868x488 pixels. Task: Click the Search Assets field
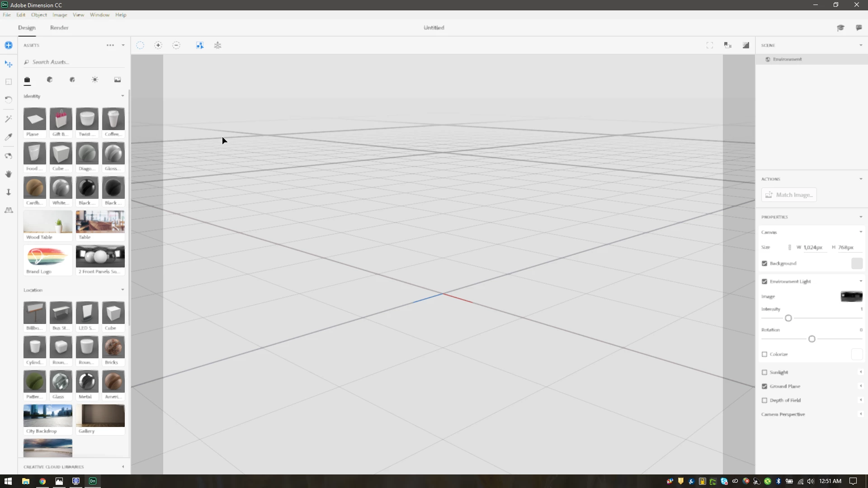pos(68,62)
